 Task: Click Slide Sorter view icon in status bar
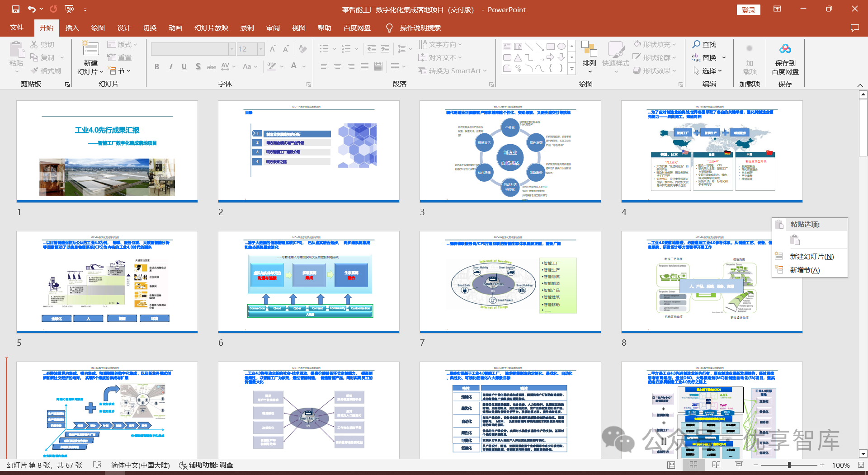pyautogui.click(x=693, y=465)
